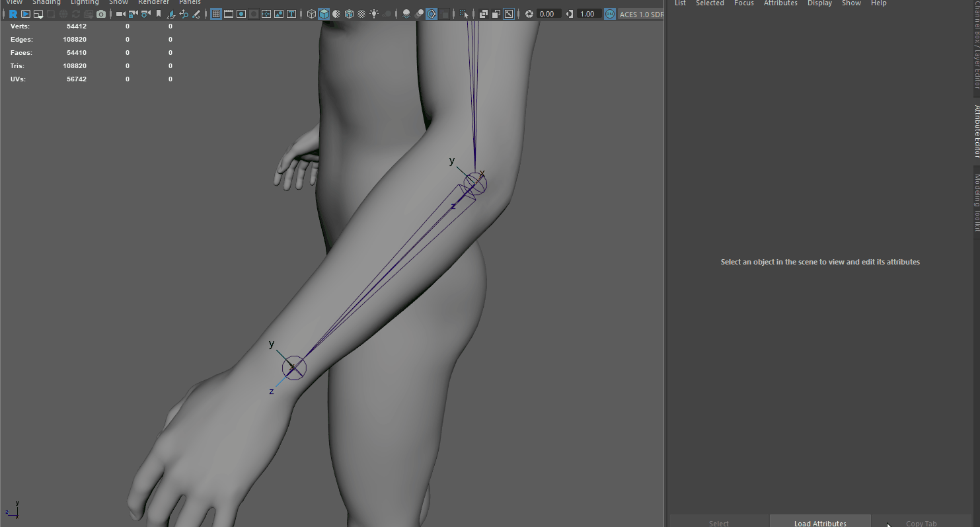Click the Depth of Field icon

tap(445, 14)
